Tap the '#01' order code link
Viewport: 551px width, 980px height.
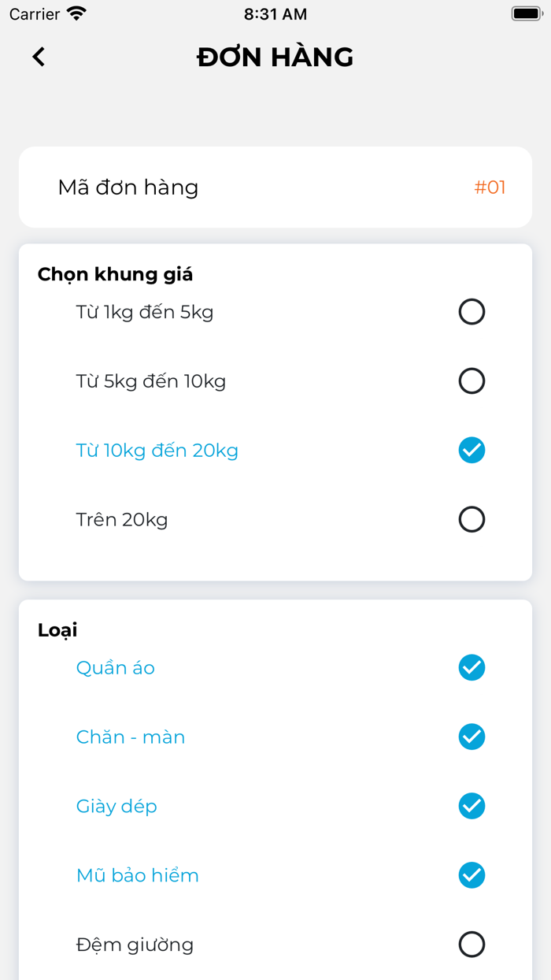(x=490, y=187)
